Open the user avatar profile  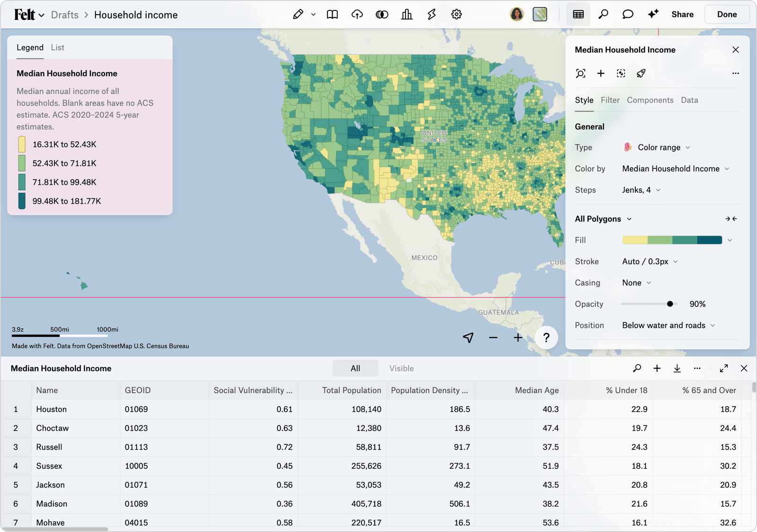click(x=517, y=15)
